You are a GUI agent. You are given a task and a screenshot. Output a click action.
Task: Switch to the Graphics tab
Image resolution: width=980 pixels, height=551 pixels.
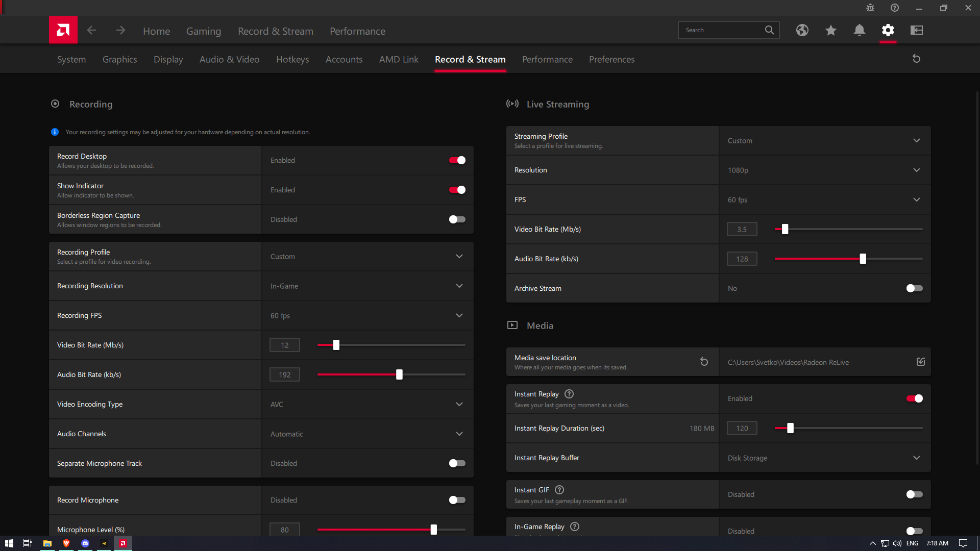click(x=120, y=59)
